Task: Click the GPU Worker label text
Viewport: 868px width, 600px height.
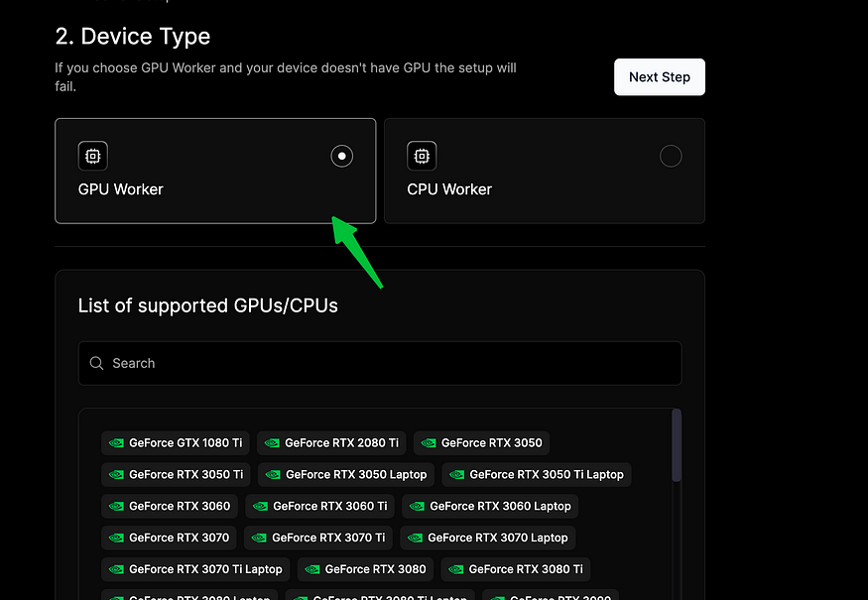Action: coord(121,189)
